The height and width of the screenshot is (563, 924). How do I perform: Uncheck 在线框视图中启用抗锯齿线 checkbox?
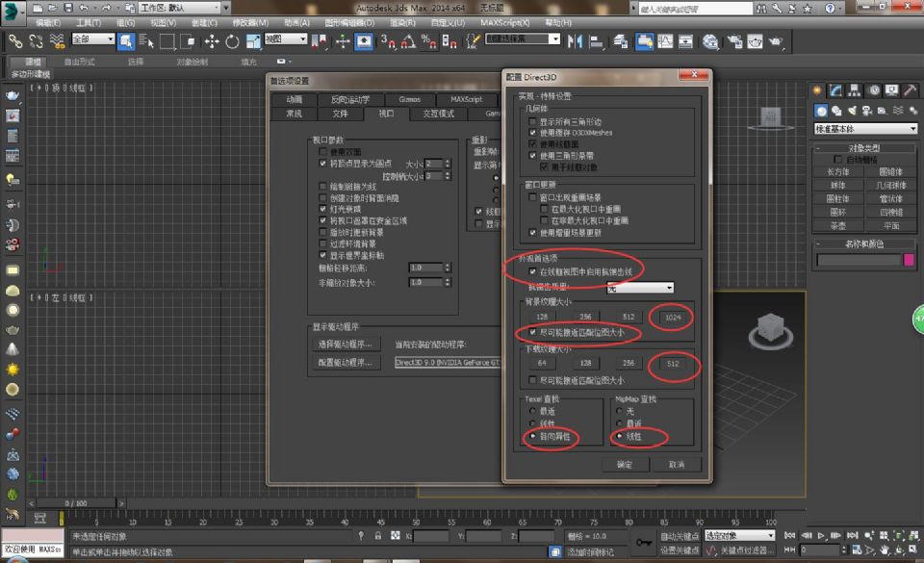pyautogui.click(x=532, y=271)
